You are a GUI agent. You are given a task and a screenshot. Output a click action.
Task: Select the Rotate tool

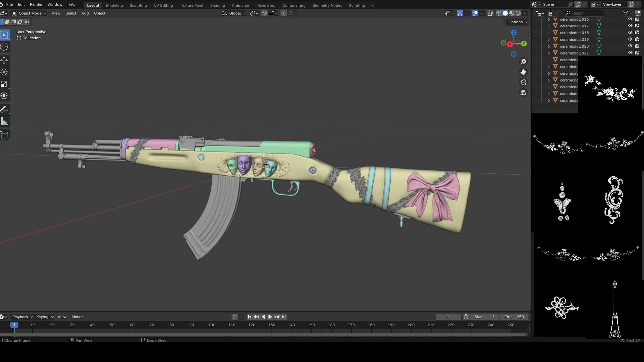coord(4,72)
